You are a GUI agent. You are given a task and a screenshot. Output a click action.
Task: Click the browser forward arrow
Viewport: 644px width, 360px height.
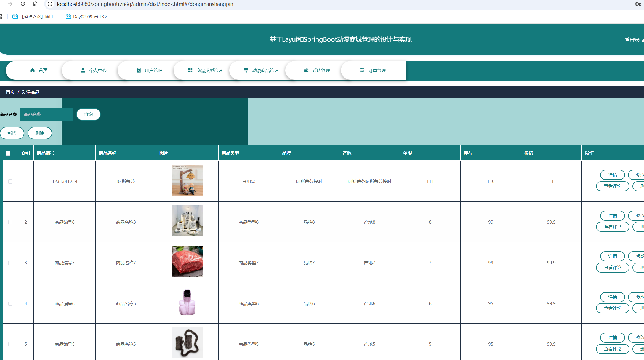[10, 4]
